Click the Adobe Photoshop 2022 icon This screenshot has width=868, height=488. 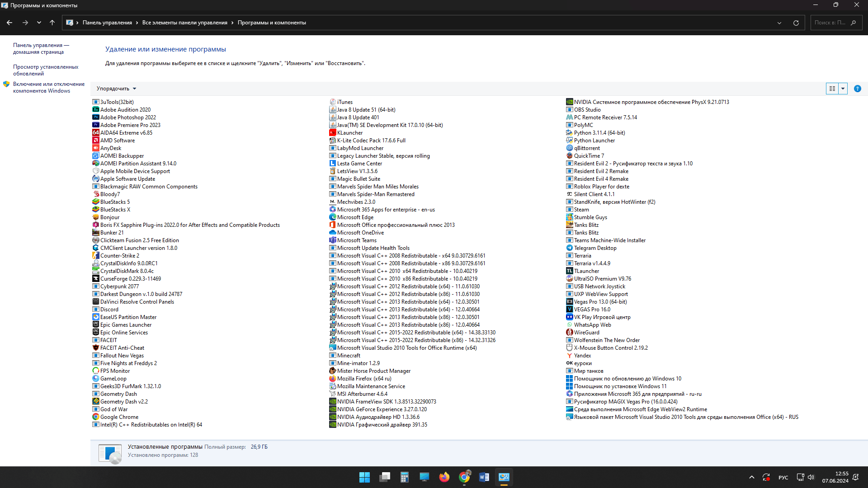pos(95,117)
